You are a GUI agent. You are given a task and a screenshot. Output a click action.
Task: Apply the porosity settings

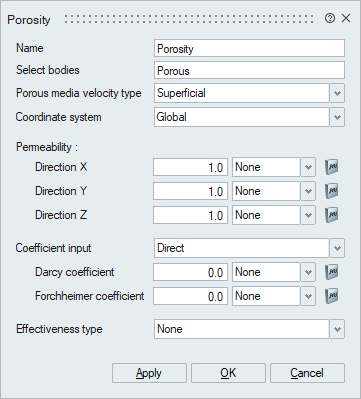[x=149, y=373]
